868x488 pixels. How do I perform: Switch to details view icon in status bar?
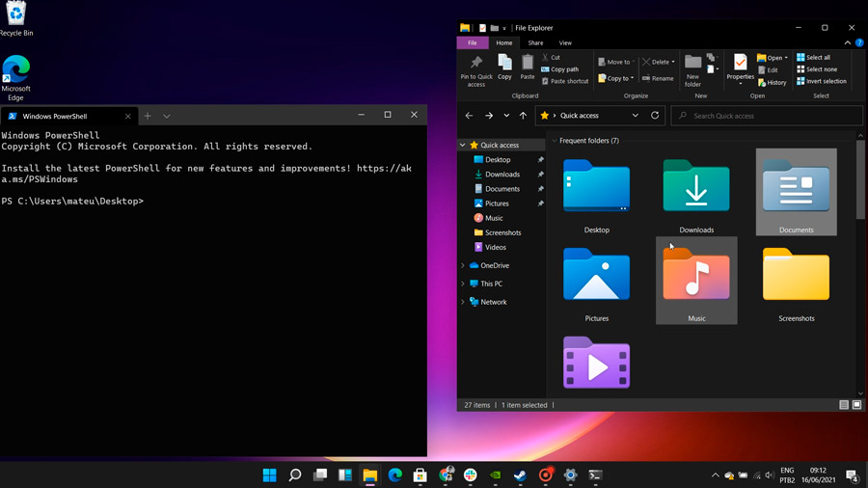(844, 405)
